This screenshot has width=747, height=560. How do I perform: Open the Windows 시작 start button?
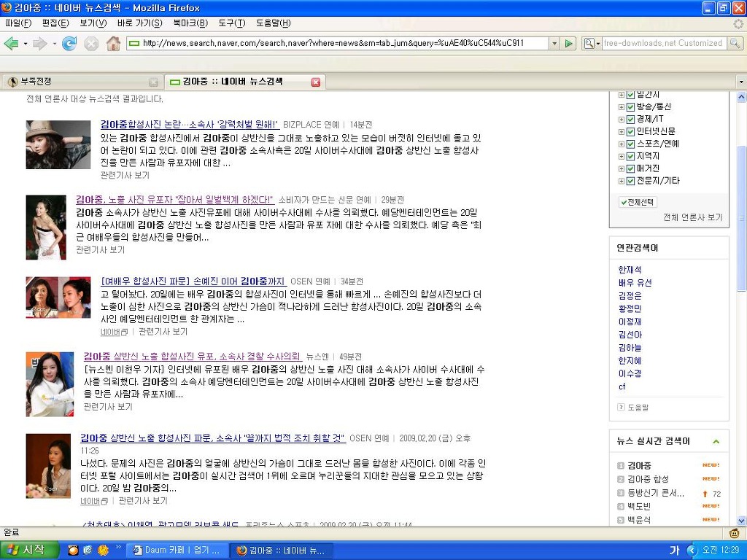[29, 550]
